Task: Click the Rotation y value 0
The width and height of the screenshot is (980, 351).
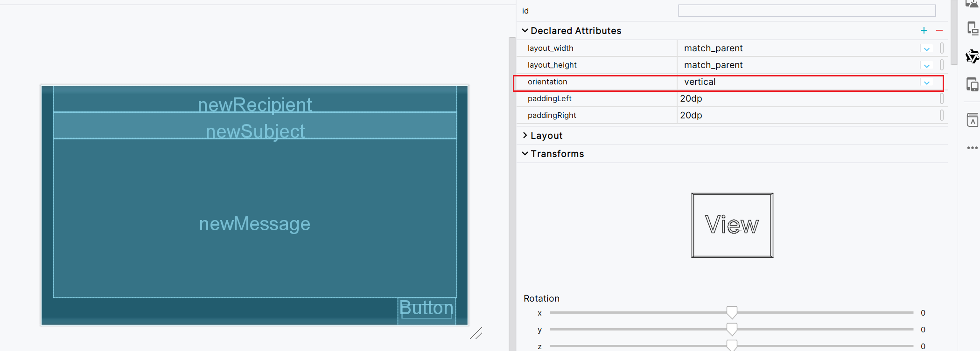Action: click(x=923, y=330)
